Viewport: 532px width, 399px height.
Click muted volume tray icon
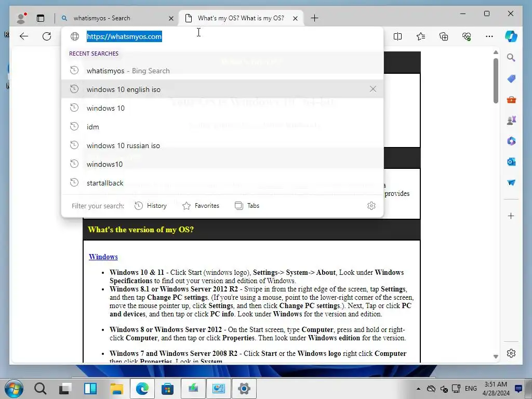tap(444, 389)
